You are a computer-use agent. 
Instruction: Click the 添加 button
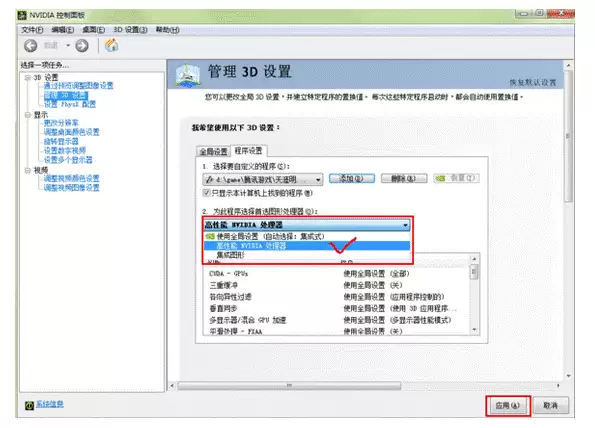pyautogui.click(x=352, y=178)
